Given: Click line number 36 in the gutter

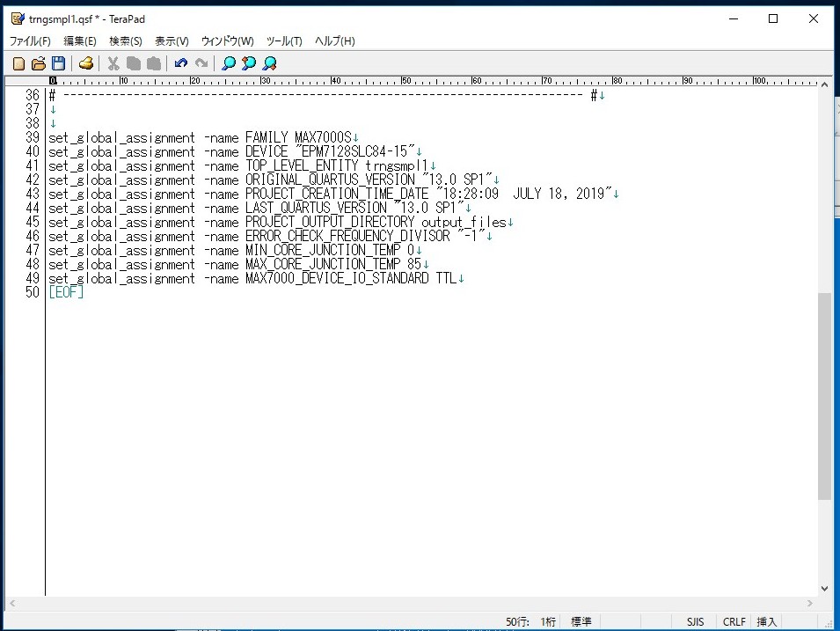Looking at the screenshot, I should (33, 95).
